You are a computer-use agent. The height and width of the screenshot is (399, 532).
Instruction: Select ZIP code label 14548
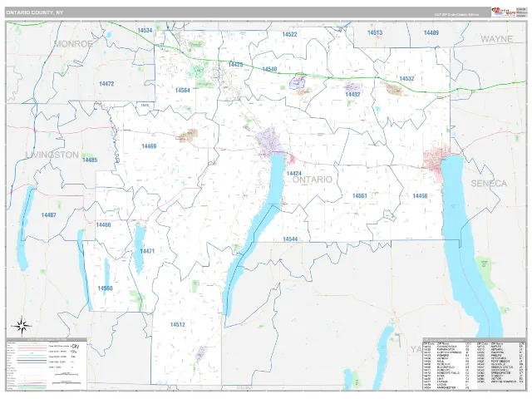point(269,69)
